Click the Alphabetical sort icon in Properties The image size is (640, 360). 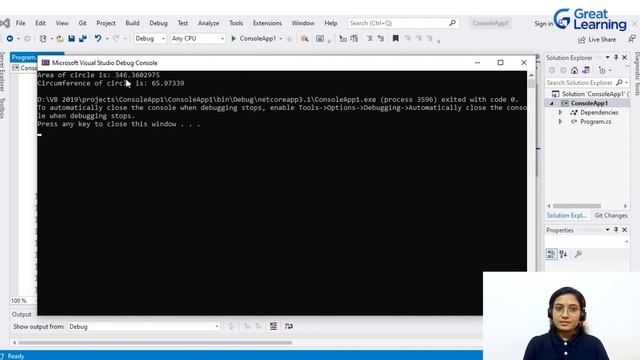pyautogui.click(x=563, y=254)
